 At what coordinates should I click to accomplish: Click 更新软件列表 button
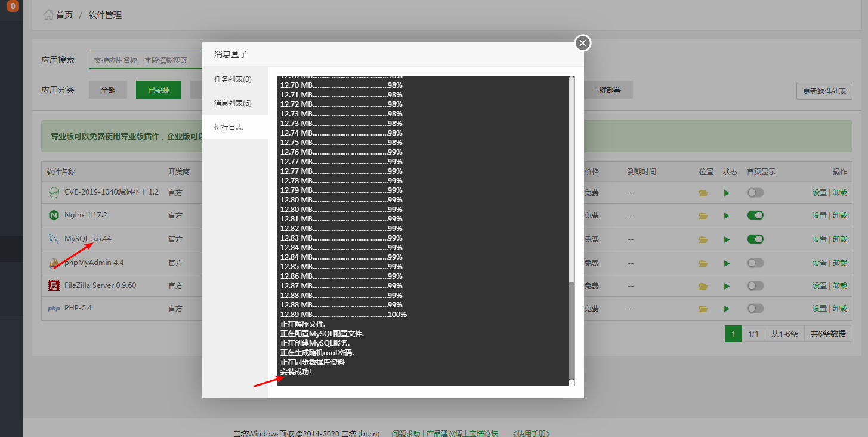(824, 91)
